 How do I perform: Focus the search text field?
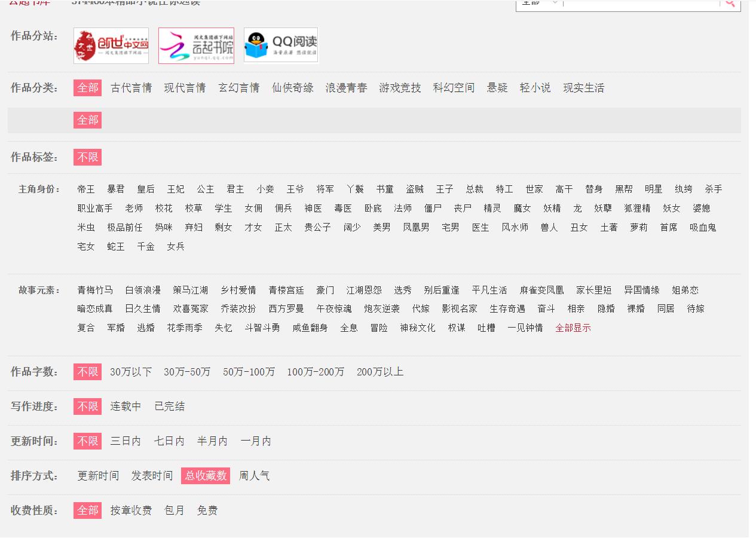pyautogui.click(x=641, y=4)
